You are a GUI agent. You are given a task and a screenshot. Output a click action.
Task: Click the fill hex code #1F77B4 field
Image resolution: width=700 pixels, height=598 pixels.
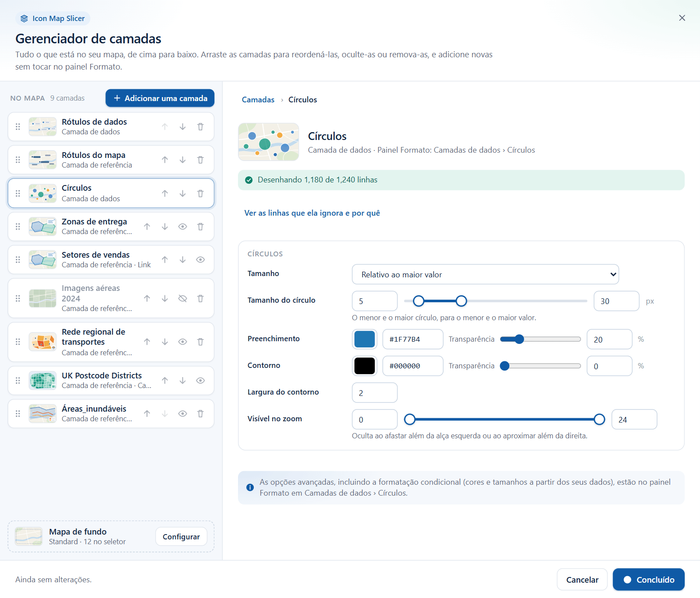[x=413, y=339]
